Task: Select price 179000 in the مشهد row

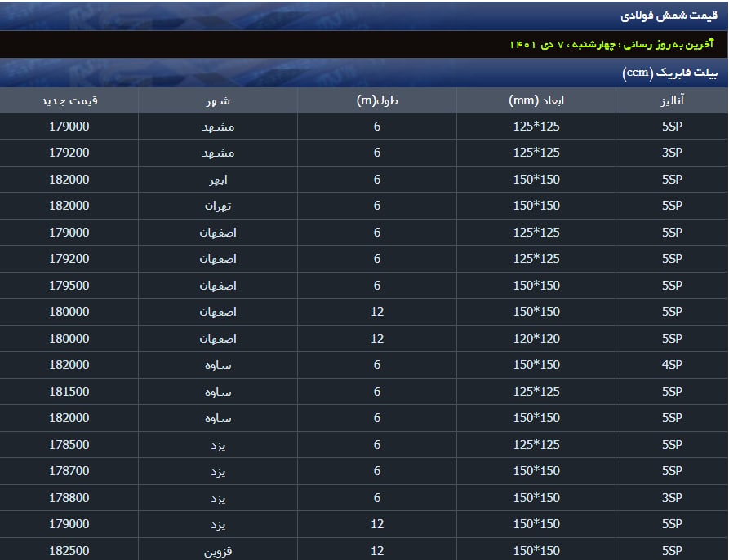Action: click(x=69, y=127)
